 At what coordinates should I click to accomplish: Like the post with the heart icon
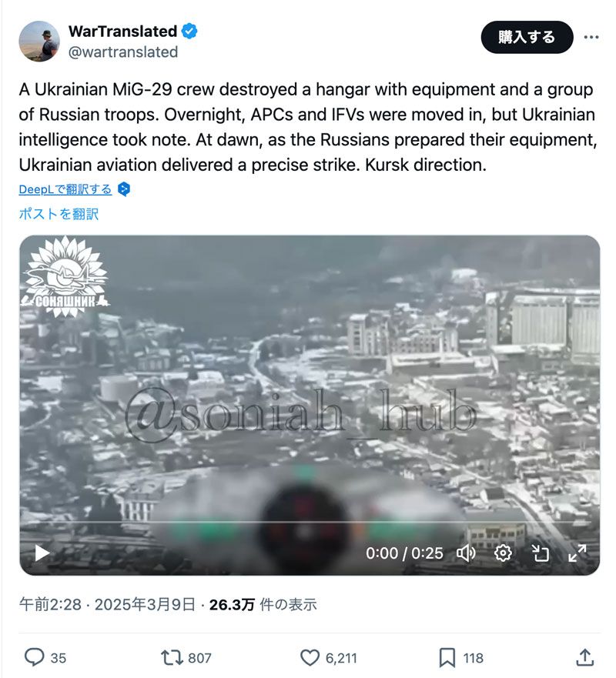point(310,658)
